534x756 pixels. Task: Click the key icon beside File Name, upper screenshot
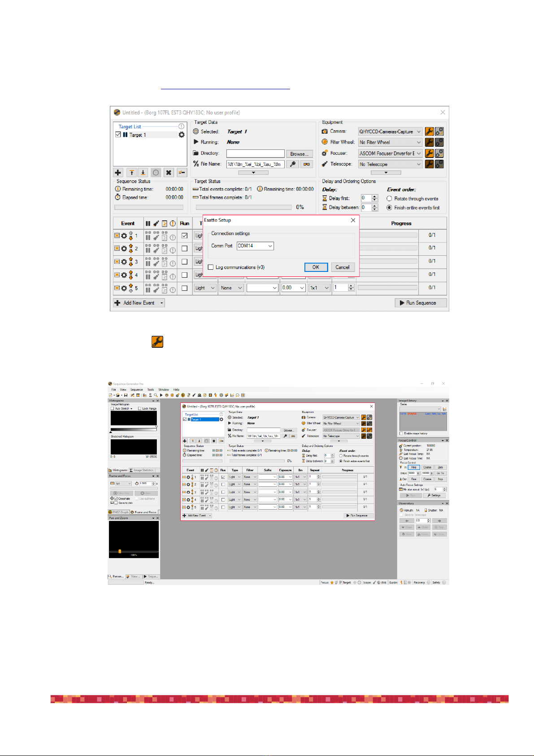click(x=293, y=164)
